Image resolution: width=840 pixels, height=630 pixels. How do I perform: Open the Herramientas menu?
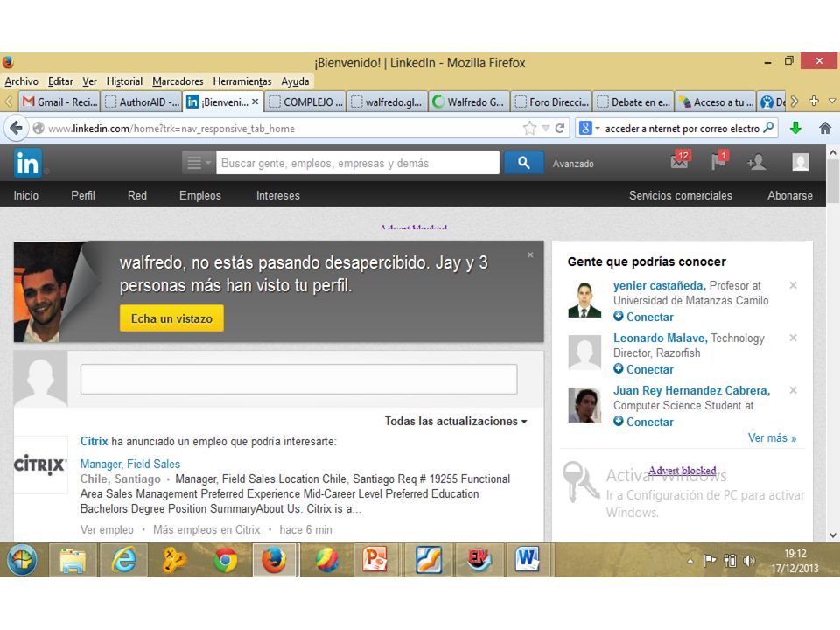(242, 80)
